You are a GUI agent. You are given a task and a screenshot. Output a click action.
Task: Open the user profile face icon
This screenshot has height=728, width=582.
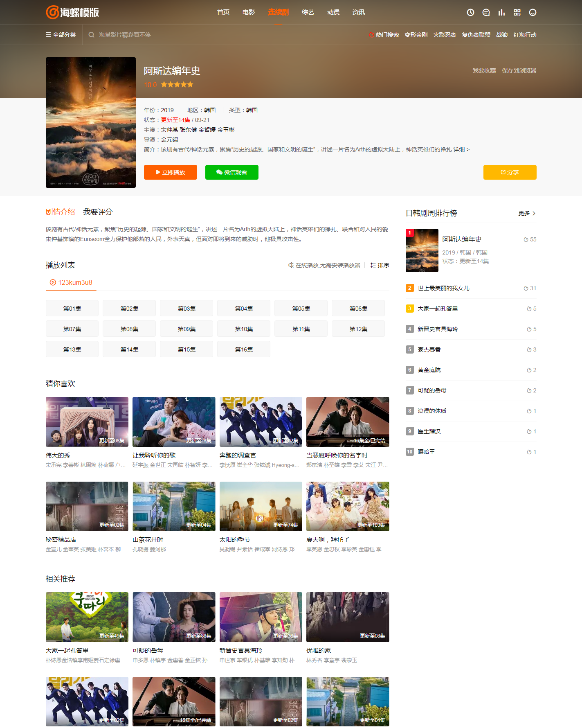(x=533, y=12)
